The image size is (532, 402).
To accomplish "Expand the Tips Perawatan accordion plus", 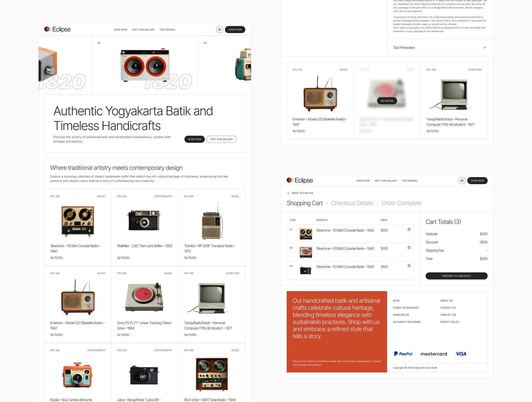I will 485,48.
